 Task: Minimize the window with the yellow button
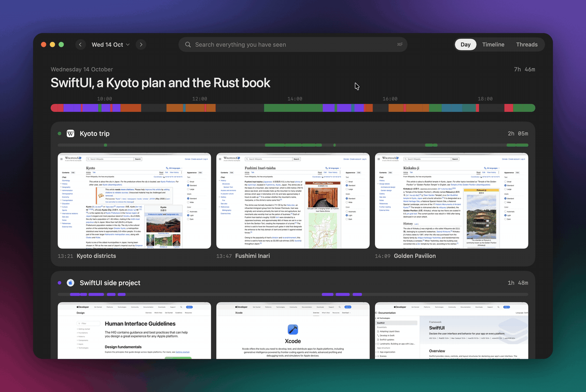tap(52, 44)
